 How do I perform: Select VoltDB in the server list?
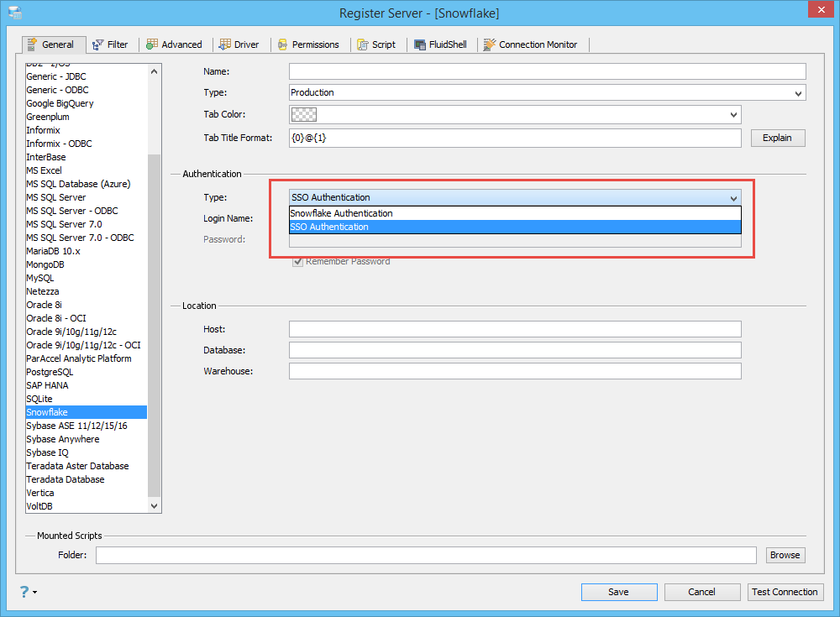(87, 506)
